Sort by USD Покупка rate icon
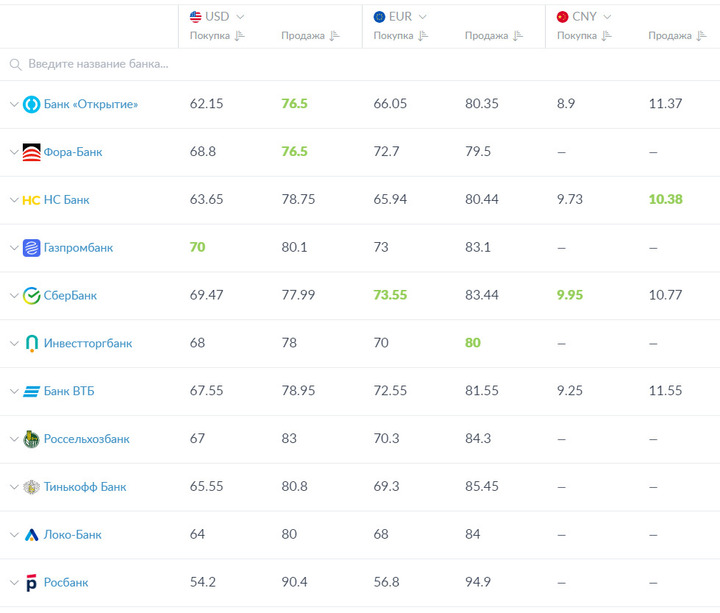The height and width of the screenshot is (613, 720). 240,36
